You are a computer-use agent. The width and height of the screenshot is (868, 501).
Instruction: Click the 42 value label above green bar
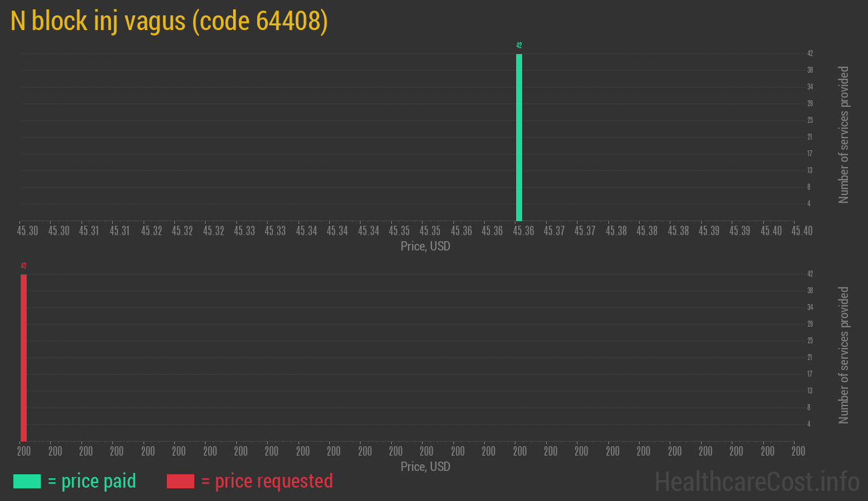(519, 45)
